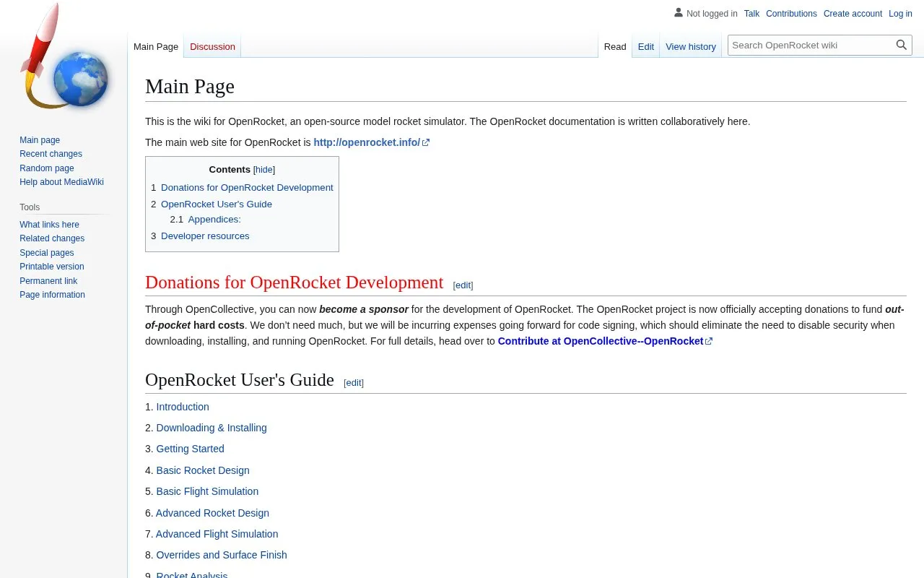Open Basic Flight Simulation page
The image size is (924, 578).
click(207, 491)
